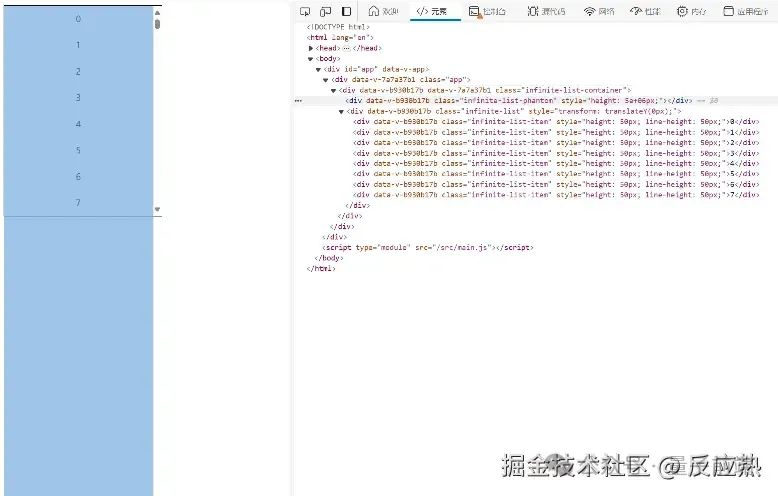Image resolution: width=778 pixels, height=496 pixels.
Task: Toggle the sidebar dock panel icon
Action: 346,11
